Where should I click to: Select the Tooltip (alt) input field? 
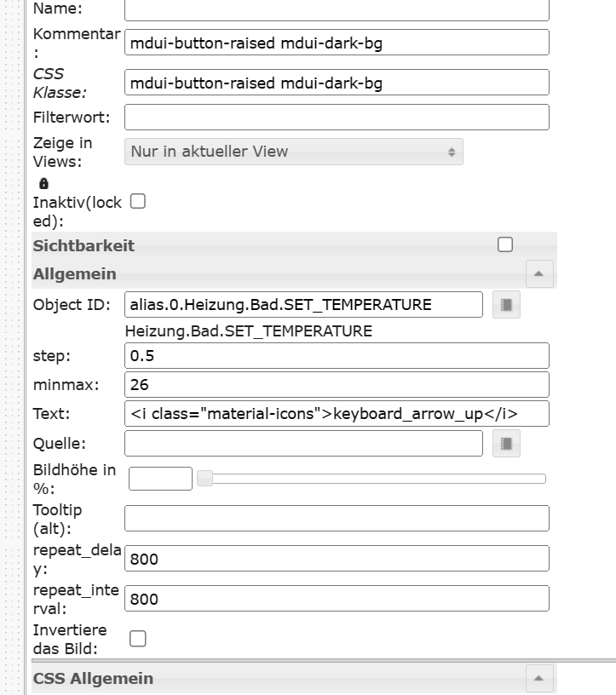[337, 518]
